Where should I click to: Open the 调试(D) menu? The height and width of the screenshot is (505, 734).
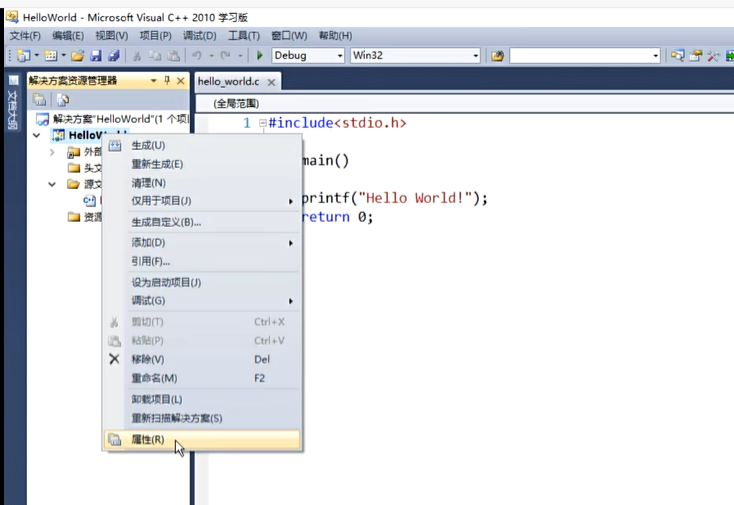(199, 36)
